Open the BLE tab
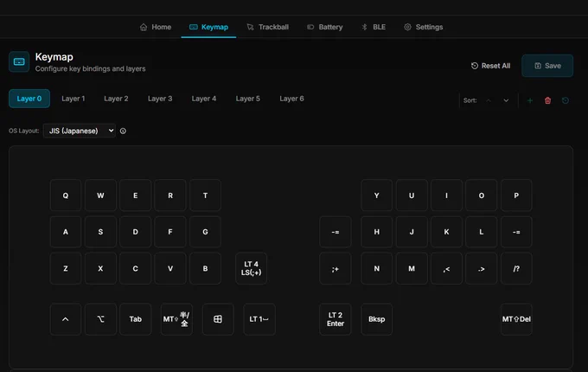588x372 pixels. 374,27
